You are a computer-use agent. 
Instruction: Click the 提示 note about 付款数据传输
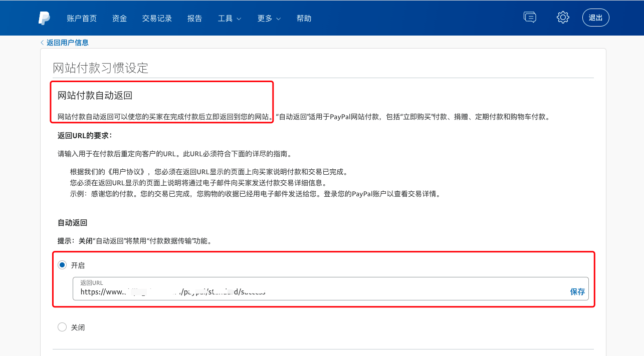click(x=135, y=241)
